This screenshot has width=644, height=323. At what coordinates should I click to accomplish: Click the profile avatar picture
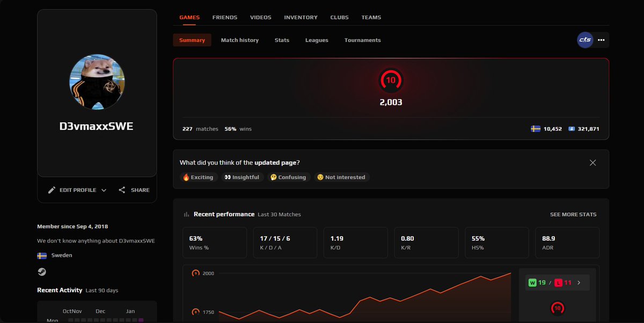(x=97, y=83)
